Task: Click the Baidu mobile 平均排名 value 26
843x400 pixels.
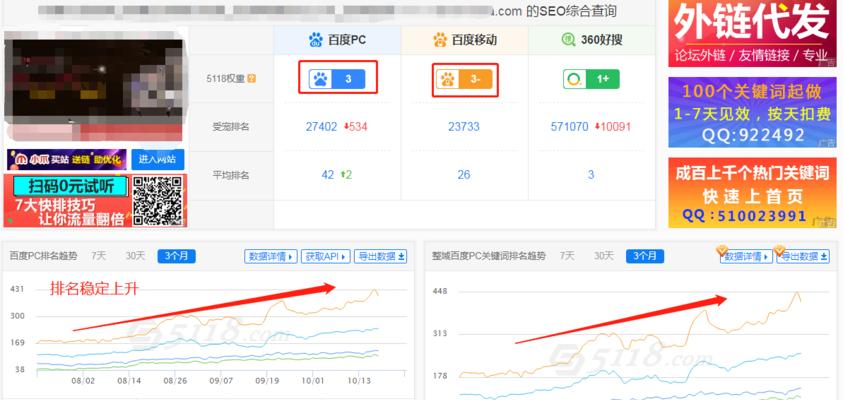Action: [x=464, y=175]
